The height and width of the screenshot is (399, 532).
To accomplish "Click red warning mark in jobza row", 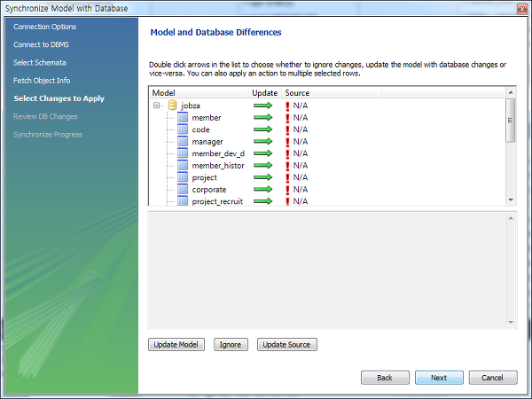I will [x=287, y=106].
